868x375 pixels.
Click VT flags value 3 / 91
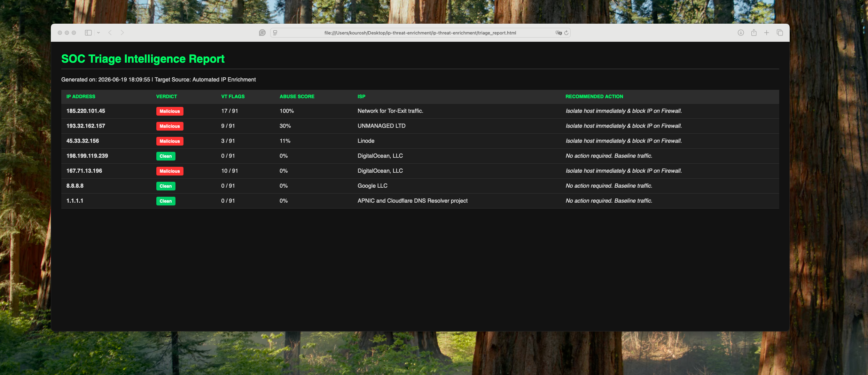tap(228, 141)
